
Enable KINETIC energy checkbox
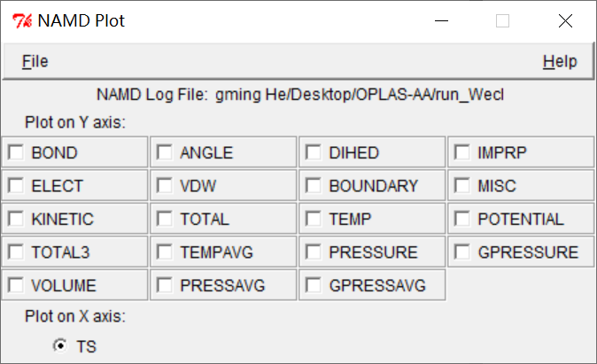pos(16,220)
